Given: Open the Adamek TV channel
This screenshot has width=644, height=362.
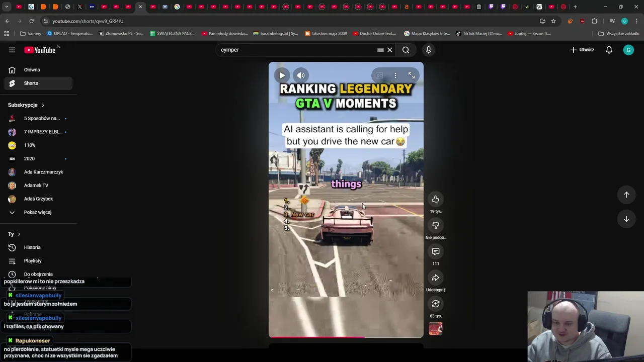Looking at the screenshot, I should point(38,186).
